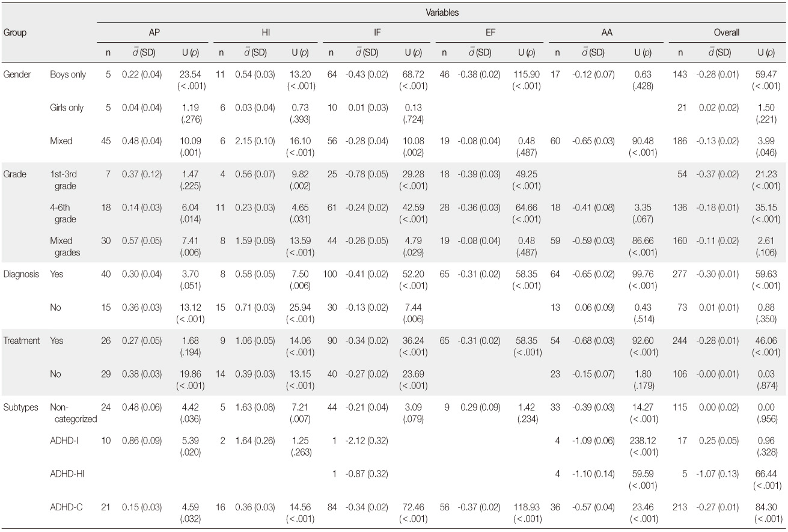Viewport: 788px width, 532px height.
Task: Select the 'Boys only' row label
Action: [x=68, y=75]
